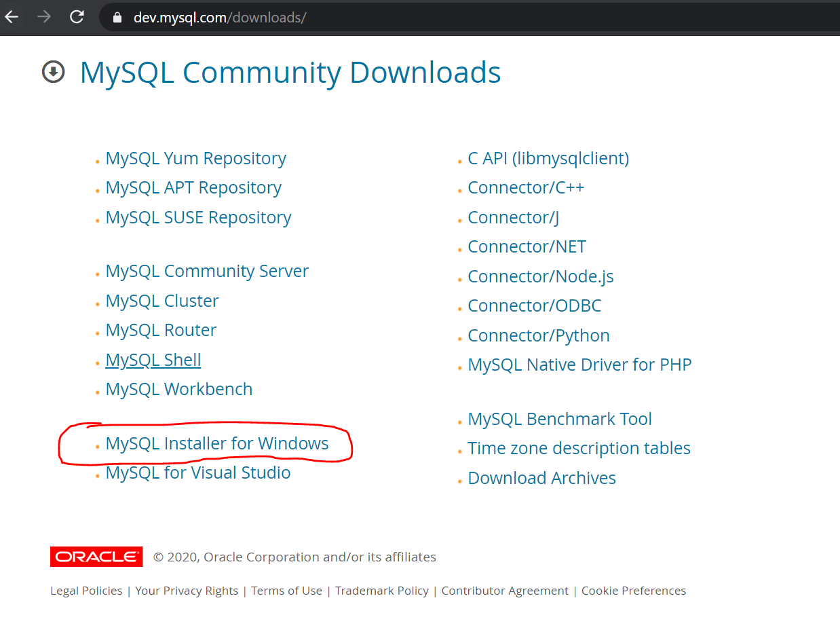Click the browser forward arrow
The height and width of the screenshot is (630, 840).
point(44,17)
